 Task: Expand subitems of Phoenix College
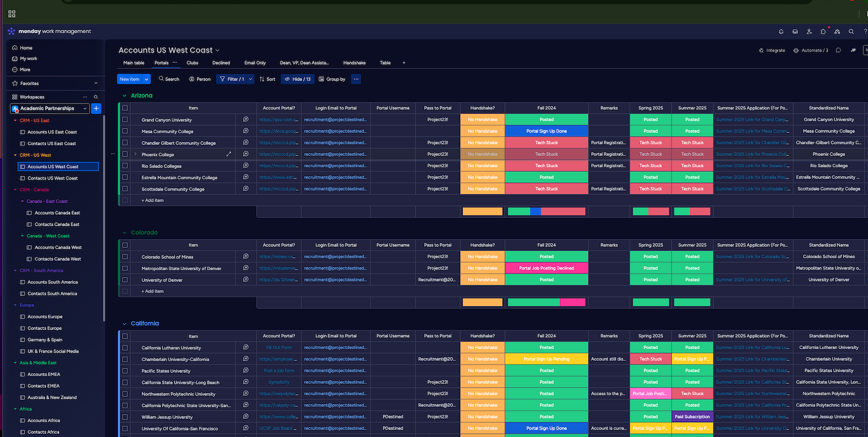coord(135,154)
